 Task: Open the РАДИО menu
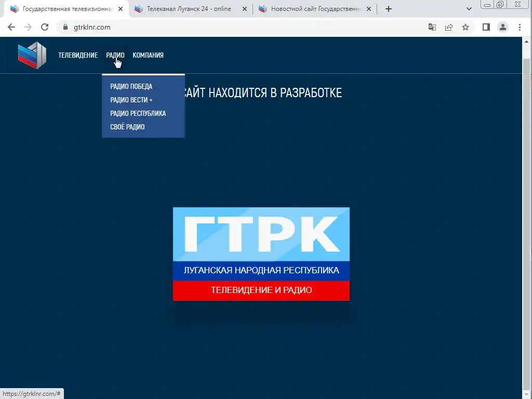coord(115,55)
